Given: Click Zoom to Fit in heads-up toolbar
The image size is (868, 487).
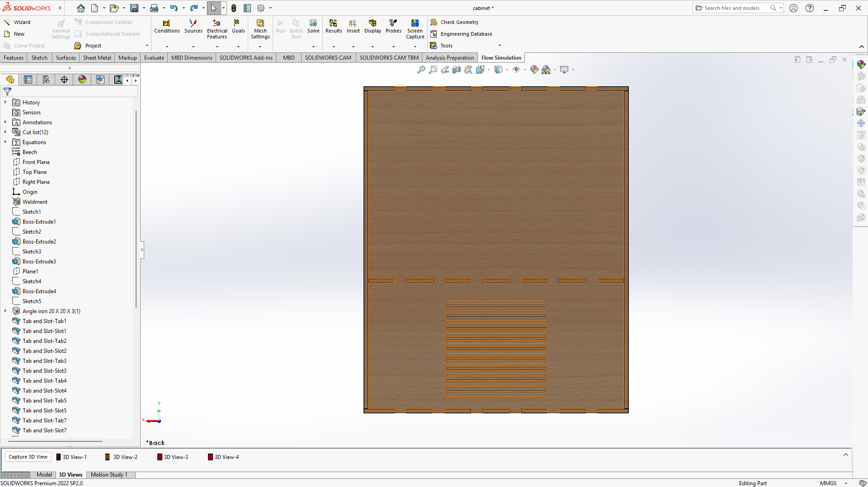Looking at the screenshot, I should (x=421, y=70).
